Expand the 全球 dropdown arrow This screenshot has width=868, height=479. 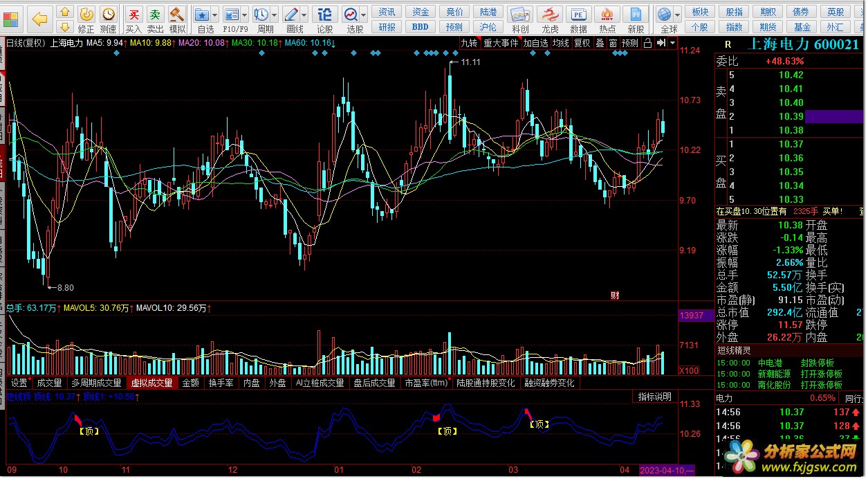click(677, 15)
